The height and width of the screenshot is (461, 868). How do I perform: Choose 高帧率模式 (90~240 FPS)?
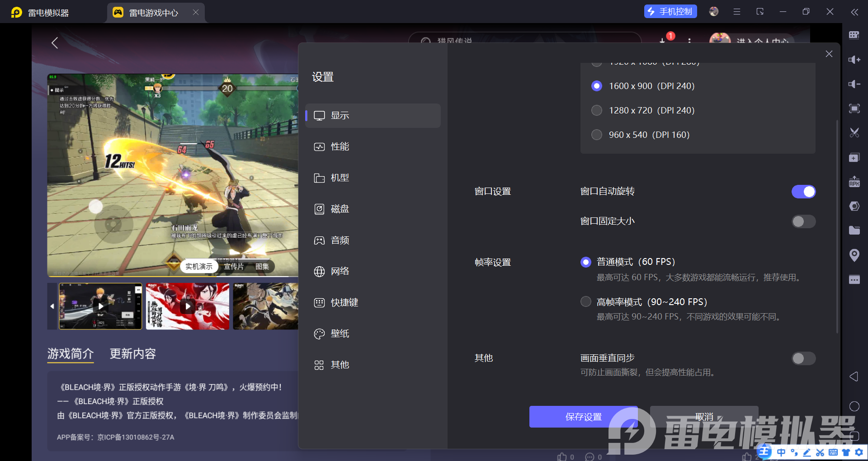click(586, 301)
